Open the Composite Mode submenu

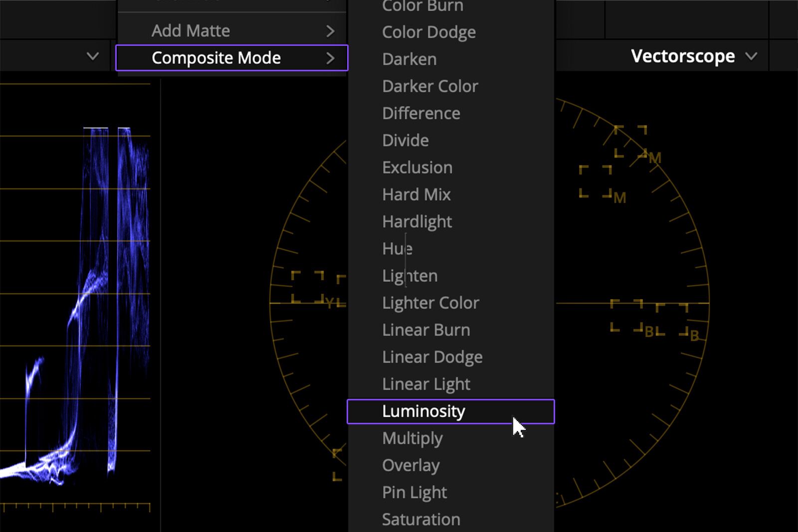point(216,58)
